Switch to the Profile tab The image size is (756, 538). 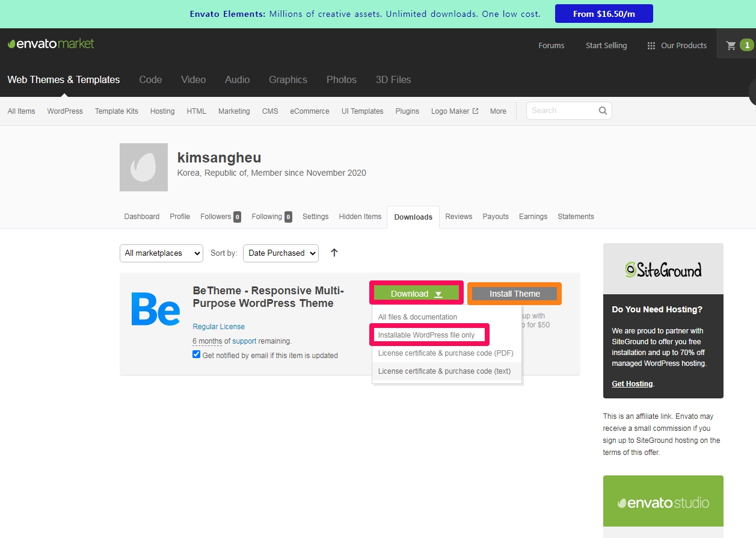tap(180, 217)
